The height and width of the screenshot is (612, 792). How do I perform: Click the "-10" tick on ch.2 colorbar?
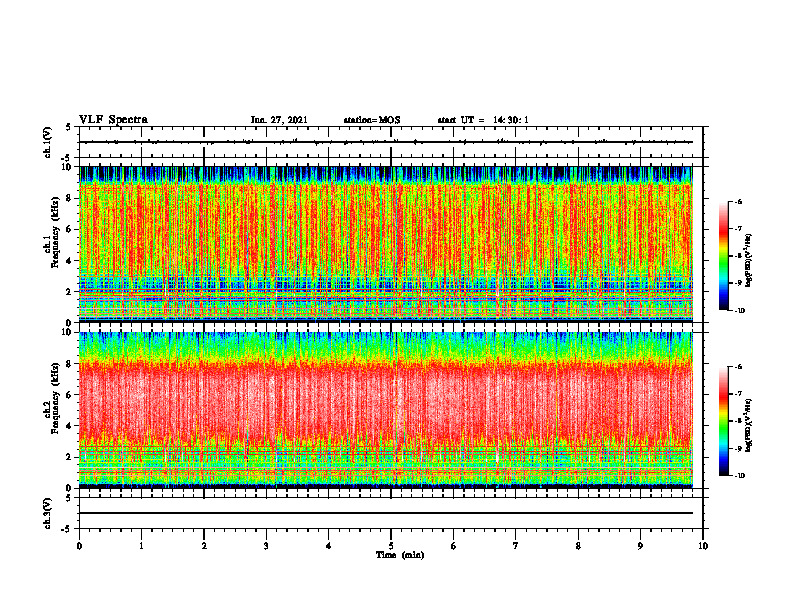click(x=739, y=476)
